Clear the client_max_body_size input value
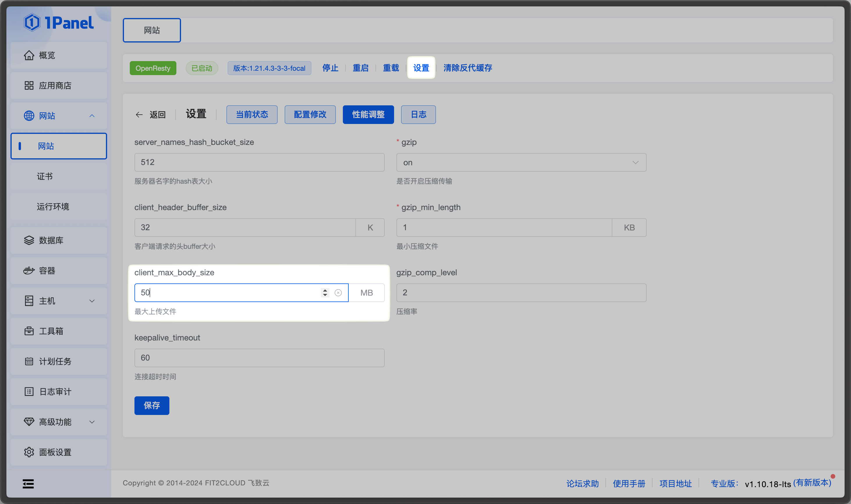 [x=338, y=292]
